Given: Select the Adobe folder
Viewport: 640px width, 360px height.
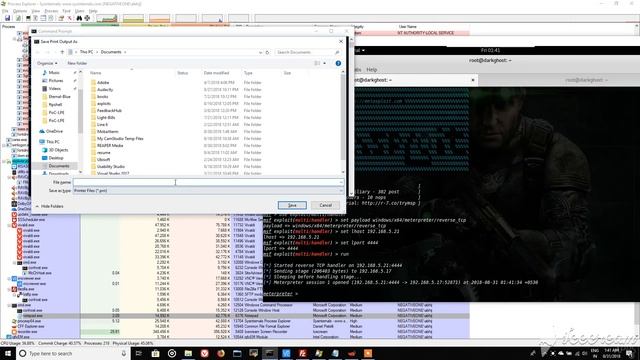Looking at the screenshot, I should pyautogui.click(x=103, y=82).
